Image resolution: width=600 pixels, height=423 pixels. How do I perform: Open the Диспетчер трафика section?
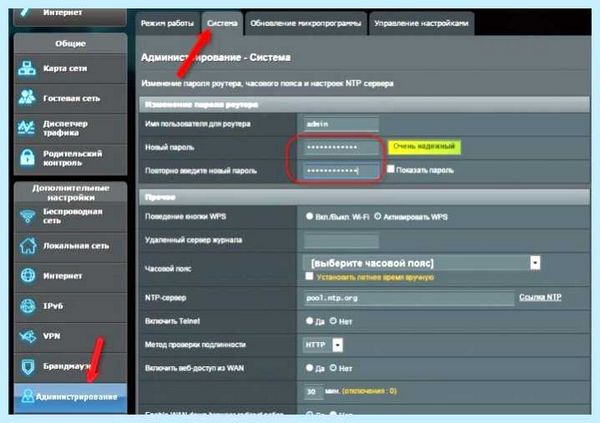[x=70, y=128]
